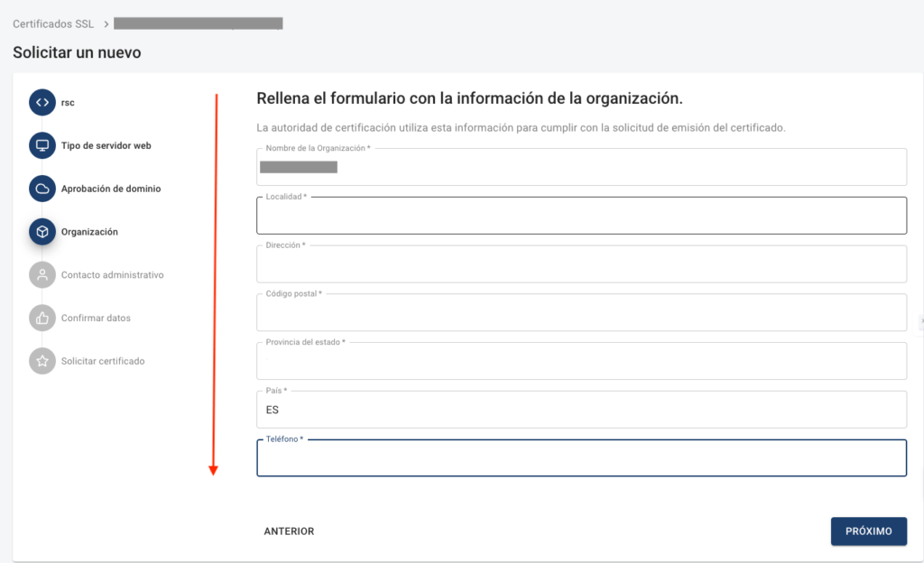This screenshot has height=563, width=924.
Task: Focus the Nombre de la Organización field
Action: pyautogui.click(x=582, y=167)
